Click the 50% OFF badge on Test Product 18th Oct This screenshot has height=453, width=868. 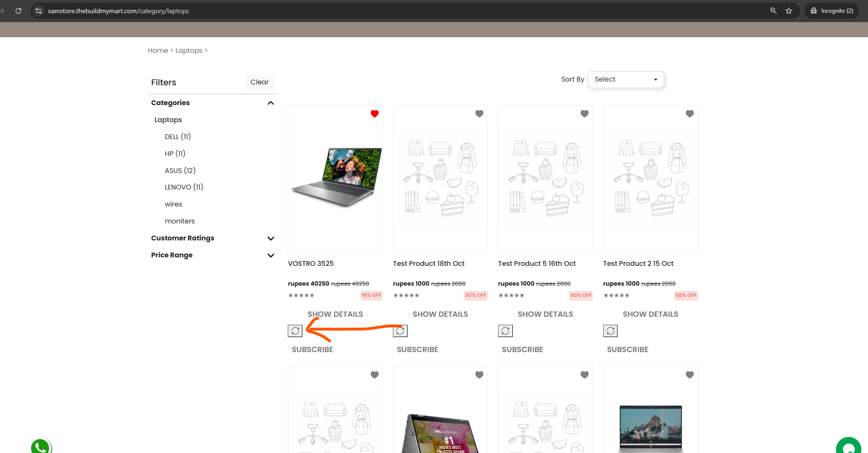[x=476, y=296]
